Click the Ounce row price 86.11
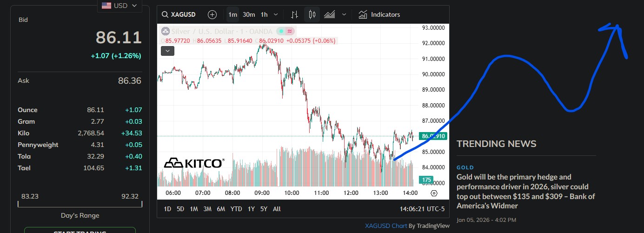 coord(95,110)
